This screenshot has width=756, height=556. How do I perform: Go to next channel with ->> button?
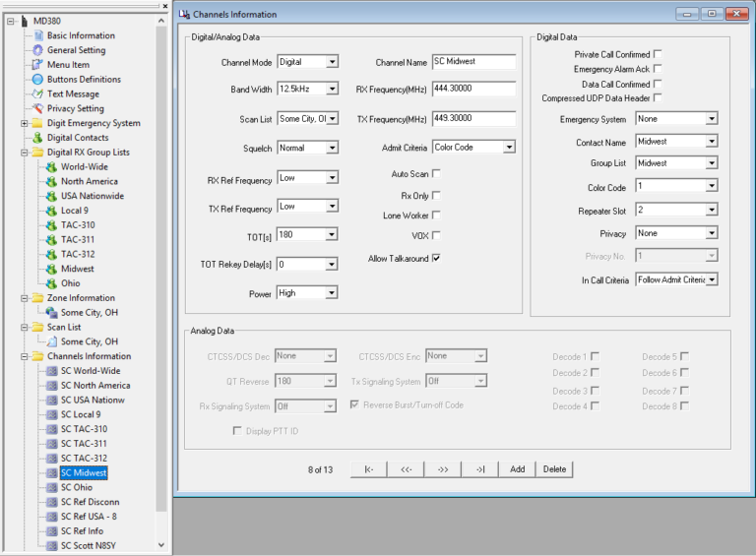[443, 469]
